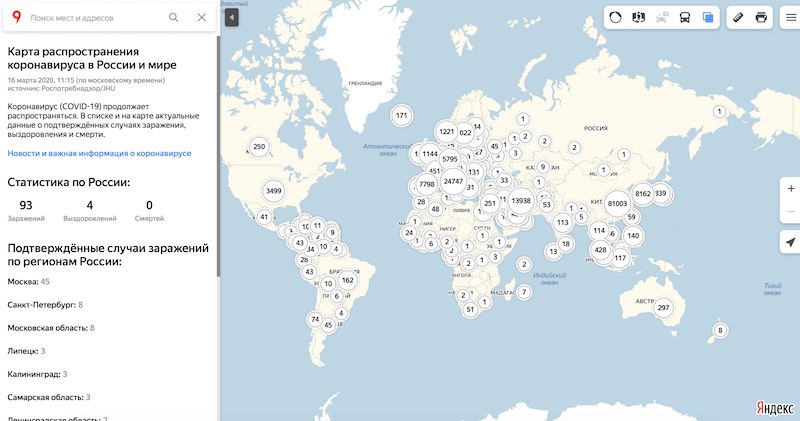Click the 117 marker over Indonesia

(x=620, y=258)
